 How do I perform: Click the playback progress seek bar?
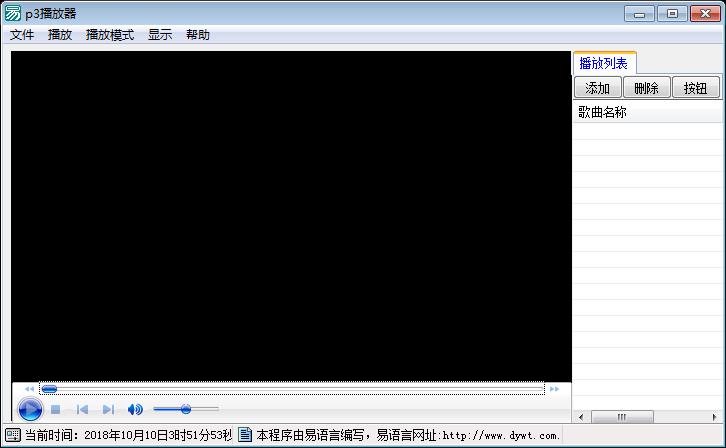pos(292,389)
